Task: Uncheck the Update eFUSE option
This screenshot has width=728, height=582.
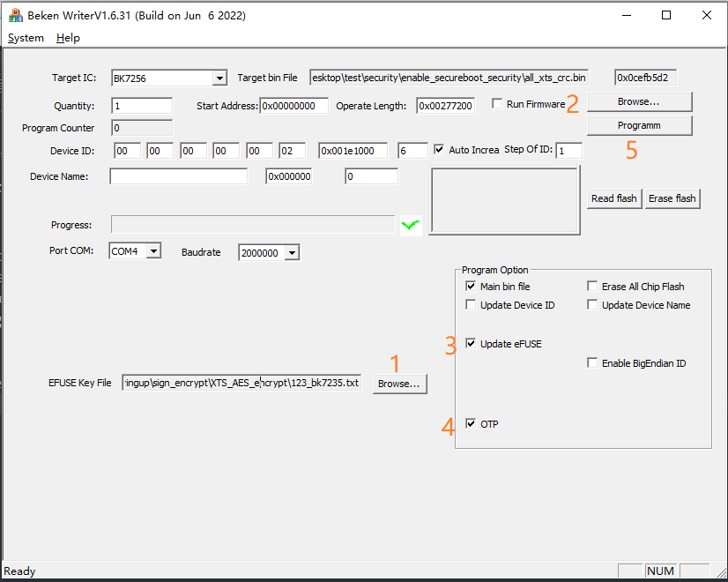Action: click(x=471, y=344)
